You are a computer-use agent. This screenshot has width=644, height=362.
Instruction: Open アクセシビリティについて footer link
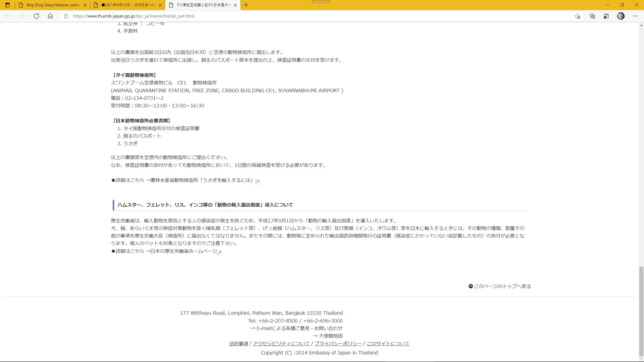281,343
